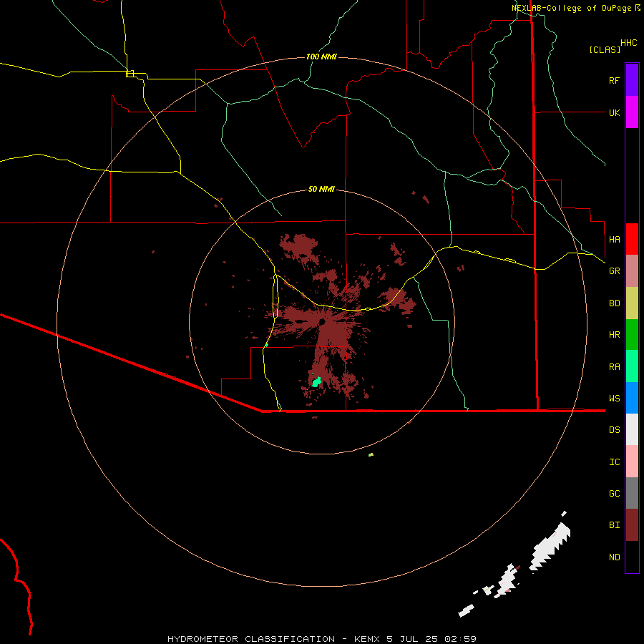The height and width of the screenshot is (644, 644).
Task: Click the GR legend label
Action: pos(614,271)
